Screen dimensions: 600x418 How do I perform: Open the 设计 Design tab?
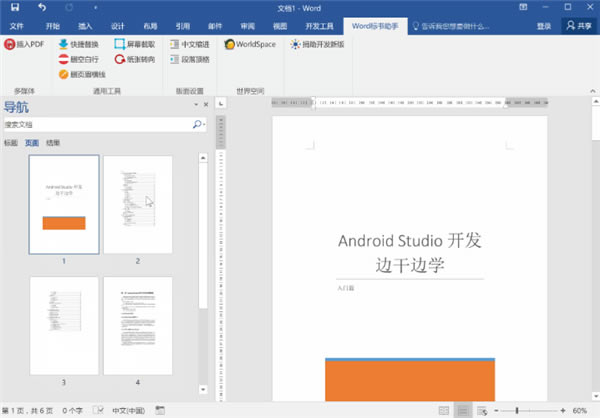117,26
